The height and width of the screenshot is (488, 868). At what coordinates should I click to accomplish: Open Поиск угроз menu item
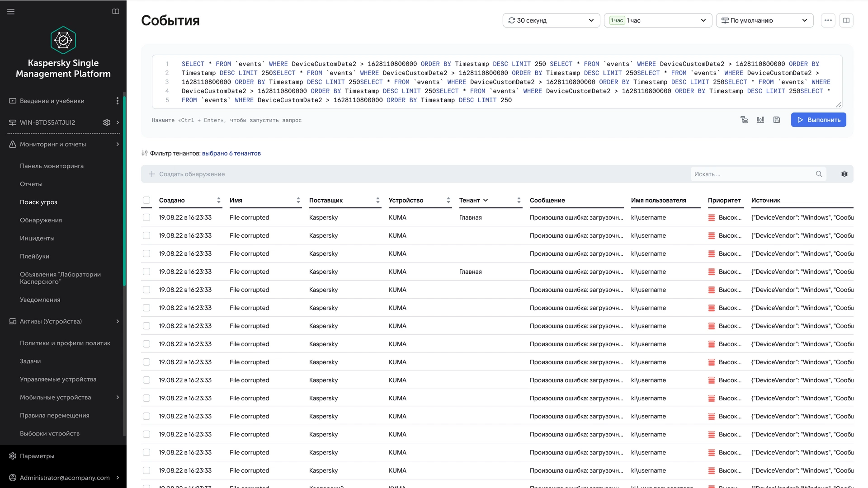tap(38, 202)
